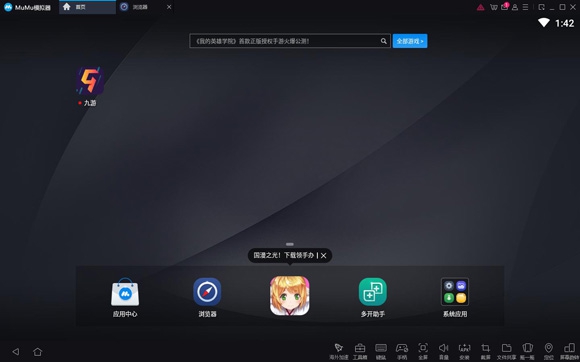
Task: Open the 定位 location pin tool
Action: click(x=549, y=351)
